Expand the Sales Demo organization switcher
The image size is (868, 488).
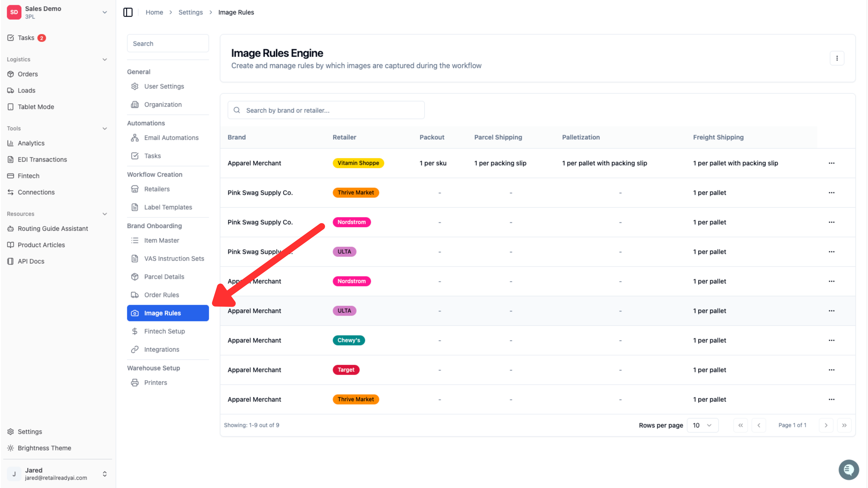pyautogui.click(x=104, y=12)
